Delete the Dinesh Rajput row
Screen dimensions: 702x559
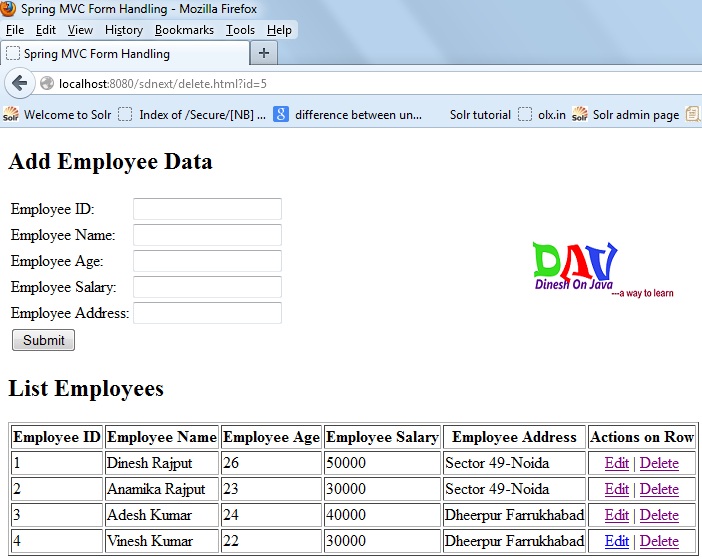tap(659, 463)
